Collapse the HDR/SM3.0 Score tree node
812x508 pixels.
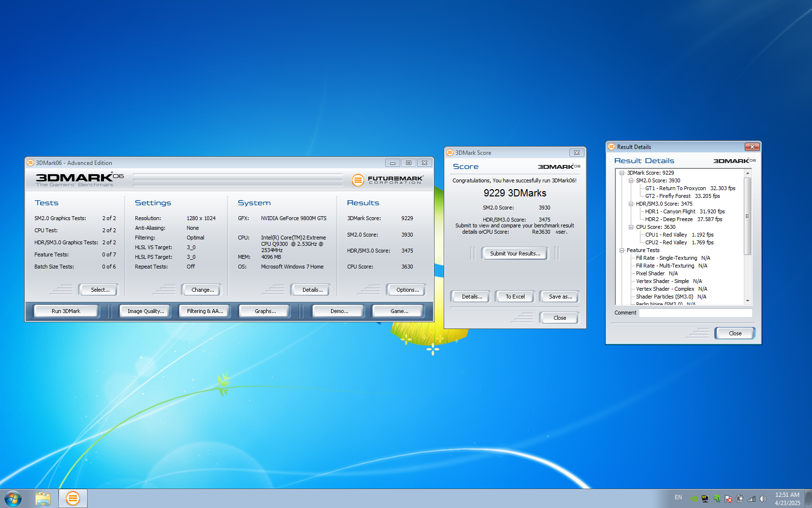pyautogui.click(x=631, y=204)
